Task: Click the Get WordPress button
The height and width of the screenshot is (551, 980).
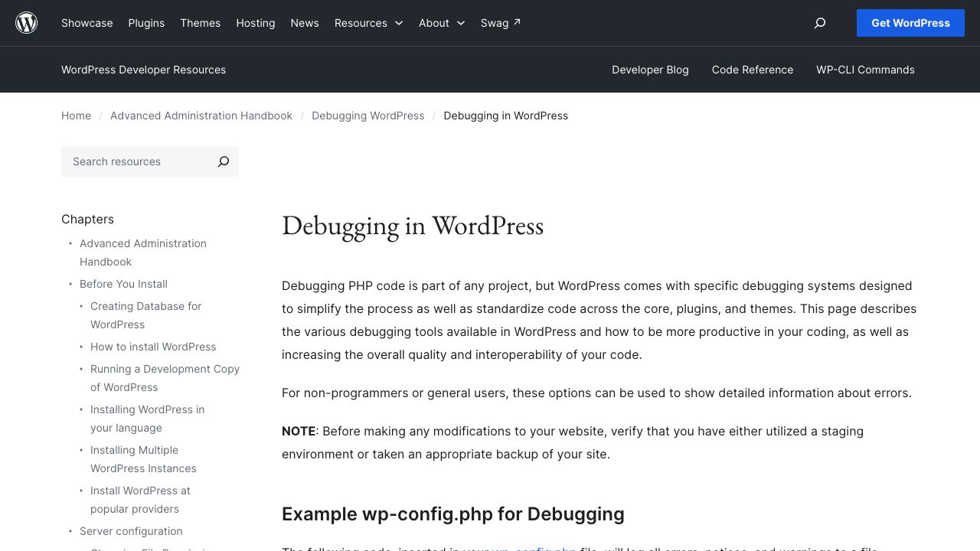Action: pyautogui.click(x=910, y=23)
